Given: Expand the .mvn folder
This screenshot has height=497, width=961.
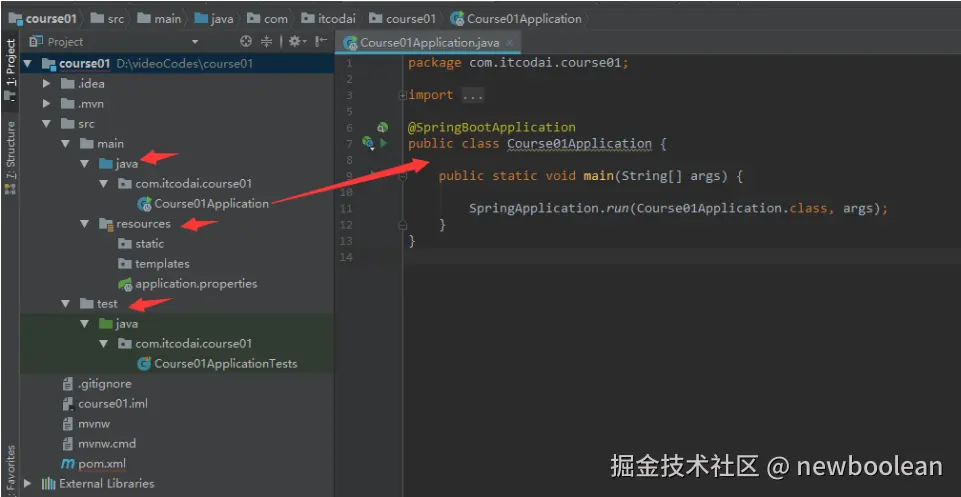Looking at the screenshot, I should (x=47, y=104).
